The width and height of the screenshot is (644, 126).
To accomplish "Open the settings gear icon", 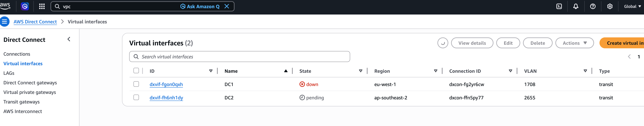I will 610,6.
